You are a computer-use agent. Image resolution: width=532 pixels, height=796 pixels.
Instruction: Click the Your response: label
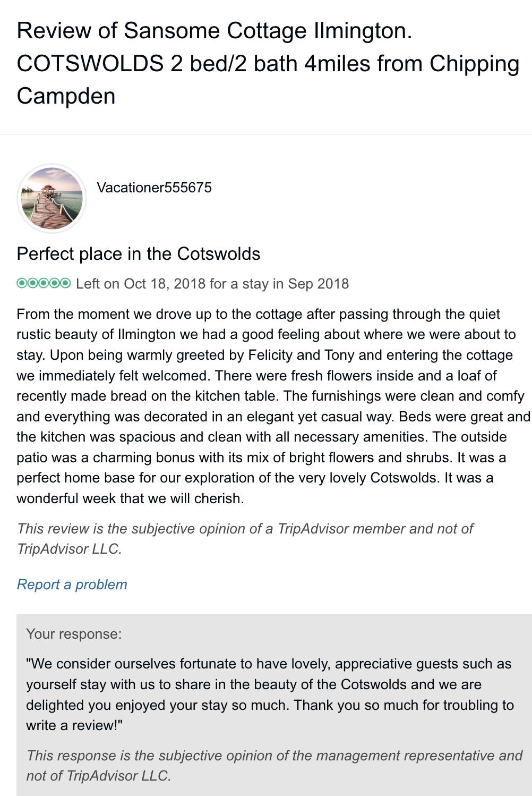tap(74, 634)
